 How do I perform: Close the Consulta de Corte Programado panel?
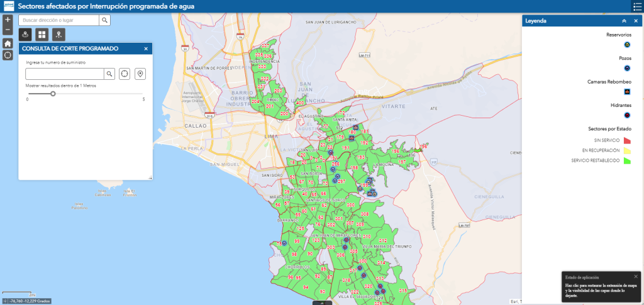point(146,48)
